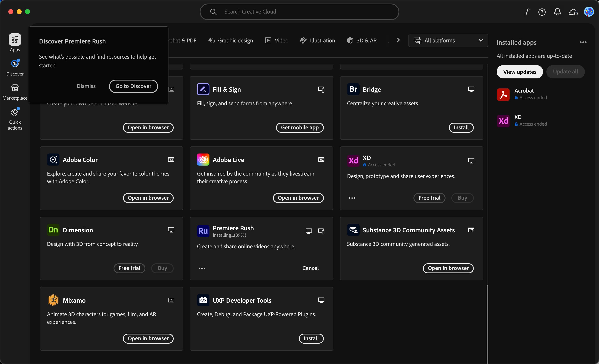
Task: Click the web platform icon on Mixamo card
Action: [171, 300]
